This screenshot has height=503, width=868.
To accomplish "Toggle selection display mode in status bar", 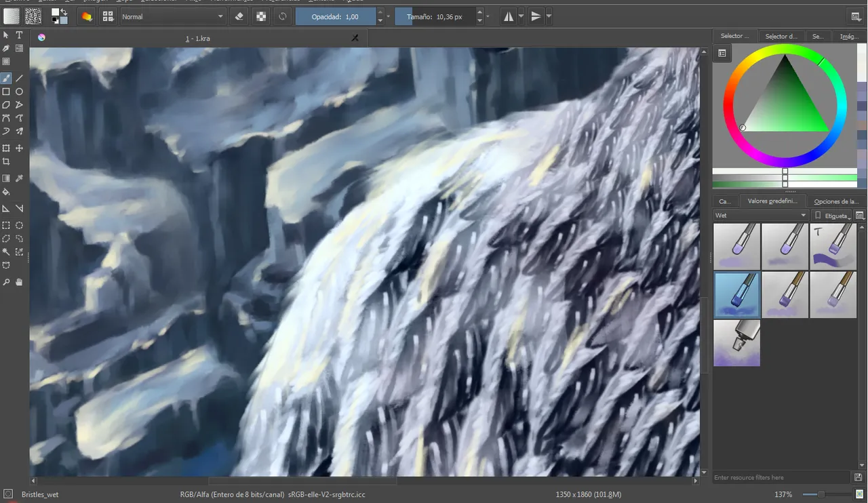I will pyautogui.click(x=8, y=494).
